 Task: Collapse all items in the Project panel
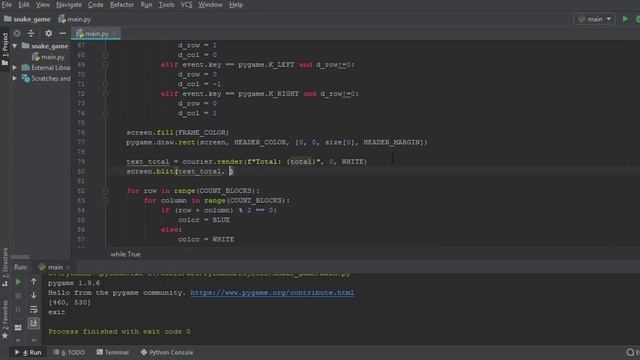31,33
